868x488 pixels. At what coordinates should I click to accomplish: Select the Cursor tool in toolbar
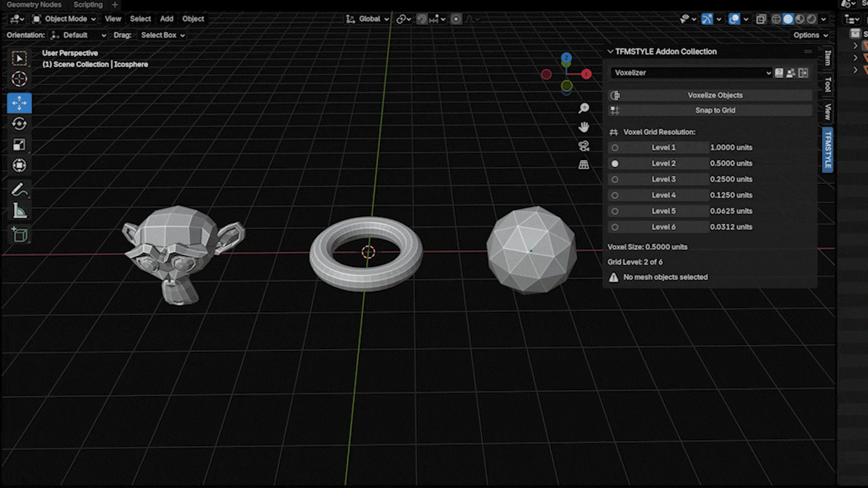19,79
